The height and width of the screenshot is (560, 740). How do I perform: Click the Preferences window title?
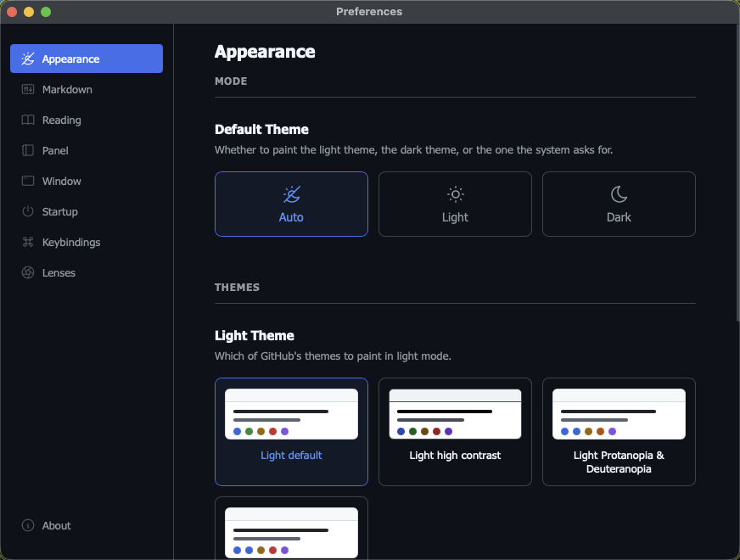[369, 11]
